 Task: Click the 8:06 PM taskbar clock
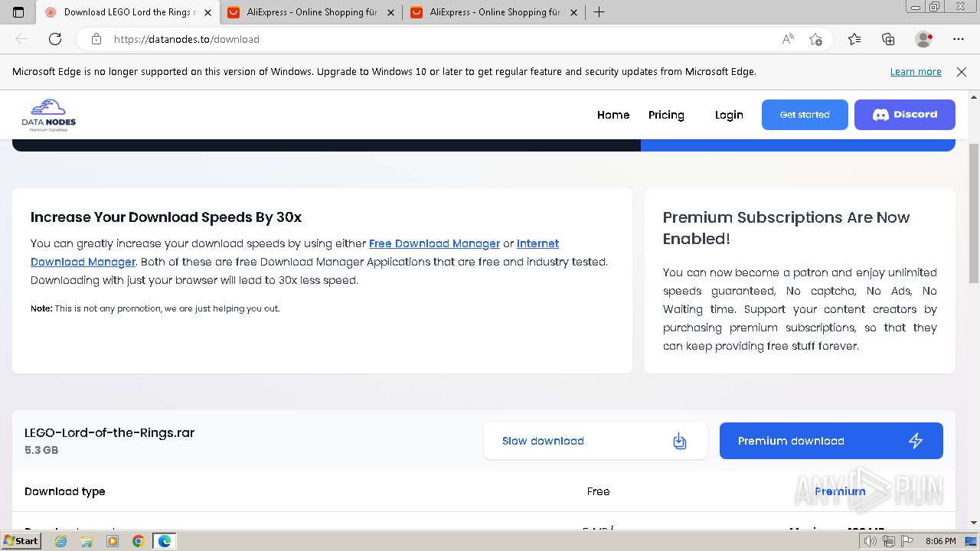[x=940, y=541]
